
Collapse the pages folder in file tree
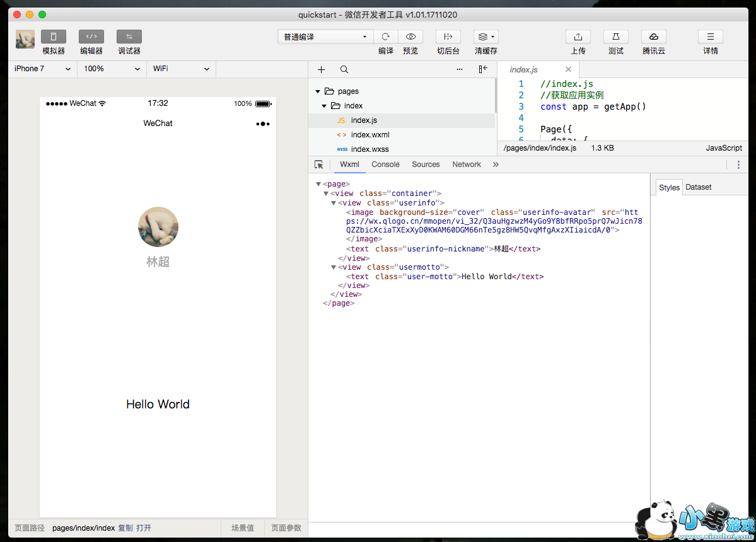click(318, 91)
